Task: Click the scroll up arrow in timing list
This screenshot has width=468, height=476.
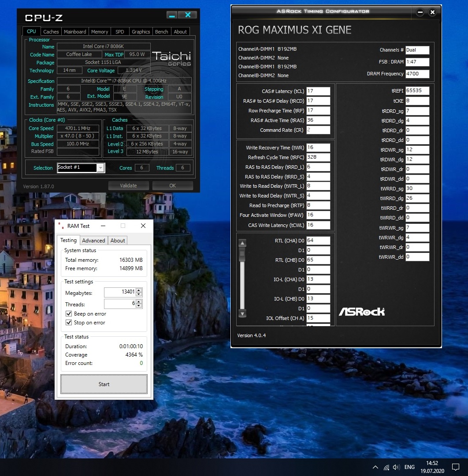Action: [242, 243]
